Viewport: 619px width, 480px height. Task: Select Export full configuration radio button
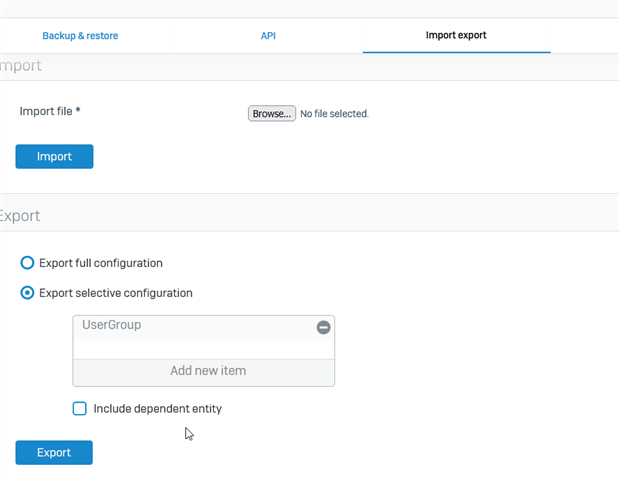(x=27, y=263)
